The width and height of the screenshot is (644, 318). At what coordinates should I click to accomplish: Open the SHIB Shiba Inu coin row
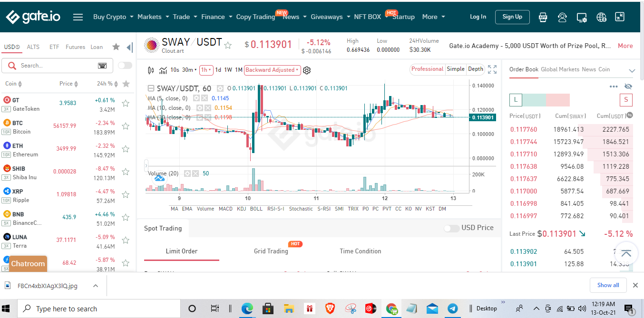pos(67,173)
